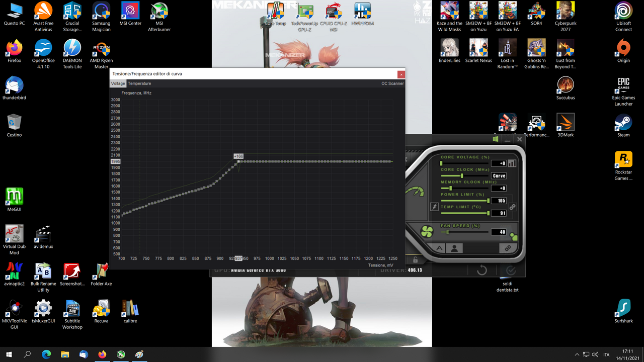The height and width of the screenshot is (362, 644).
Task: Click the Fan Speed value field showing 40
Action: click(x=499, y=232)
